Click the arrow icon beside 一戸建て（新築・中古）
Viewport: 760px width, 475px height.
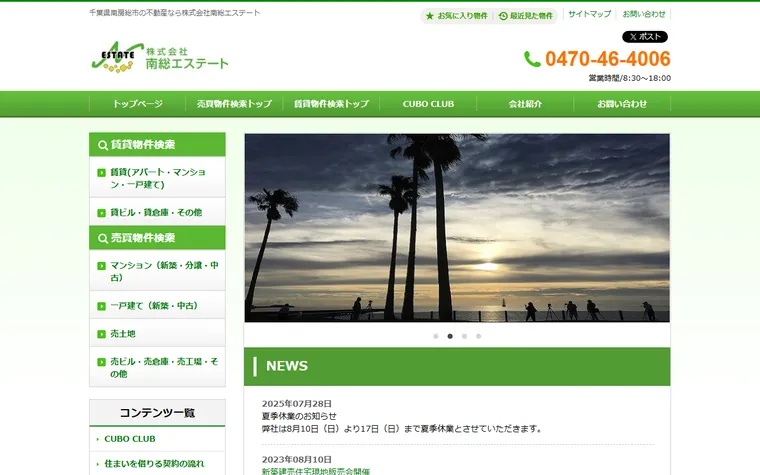click(x=101, y=306)
